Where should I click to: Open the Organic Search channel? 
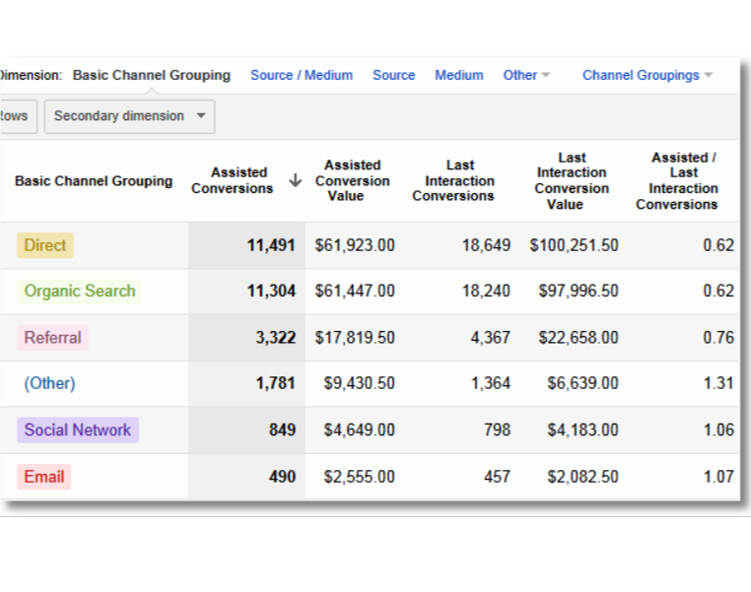[79, 291]
